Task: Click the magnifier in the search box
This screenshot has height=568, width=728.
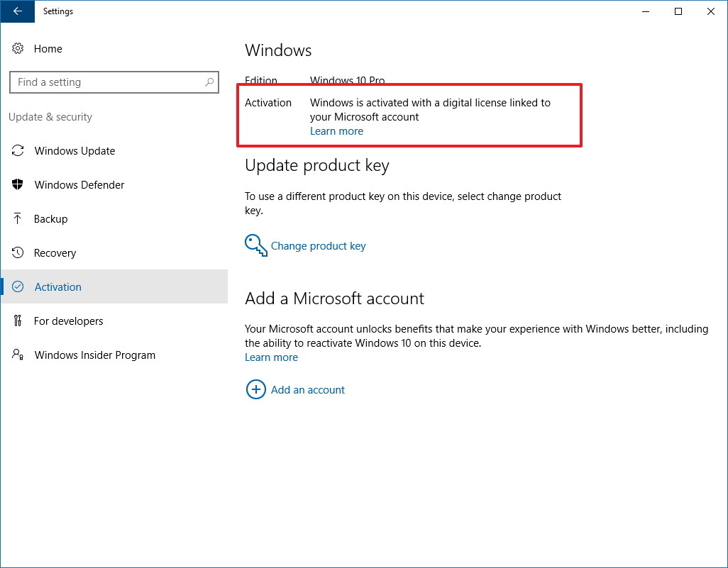Action: (209, 82)
